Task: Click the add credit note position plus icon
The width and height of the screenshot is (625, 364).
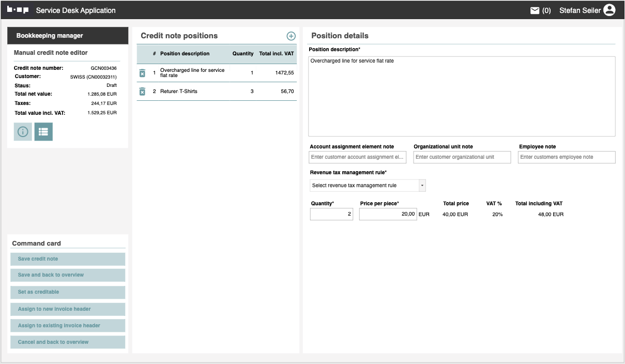Action: click(x=291, y=36)
